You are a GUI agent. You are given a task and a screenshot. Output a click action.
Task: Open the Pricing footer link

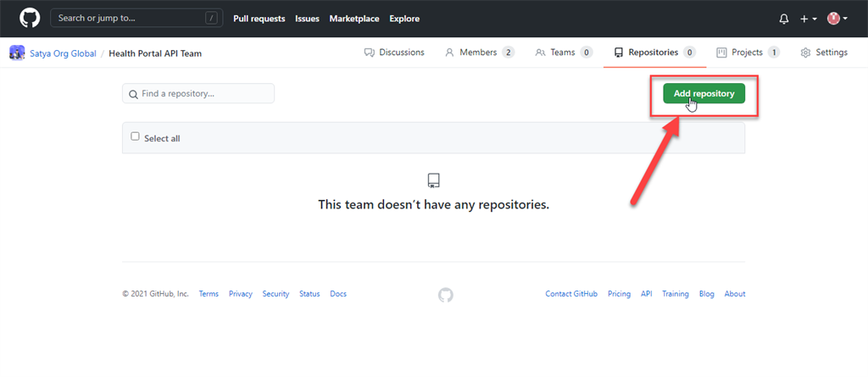(x=619, y=294)
